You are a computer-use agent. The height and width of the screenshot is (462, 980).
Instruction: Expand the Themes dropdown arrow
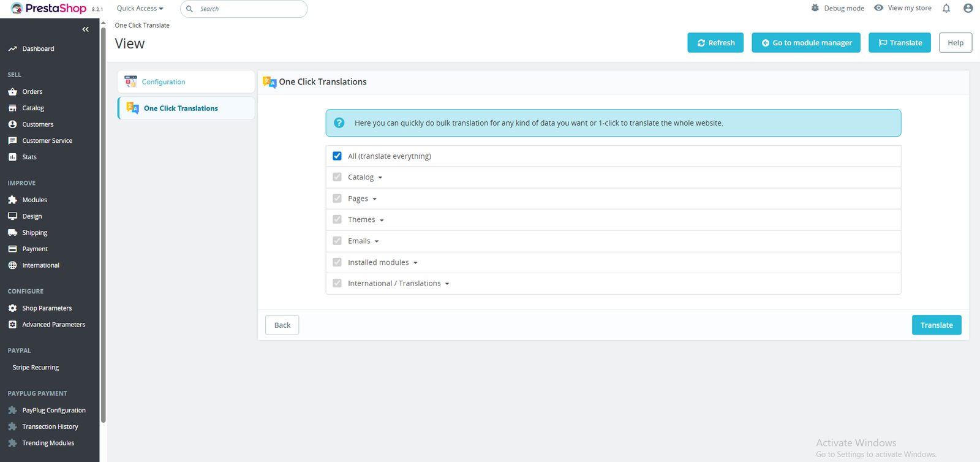tap(382, 220)
